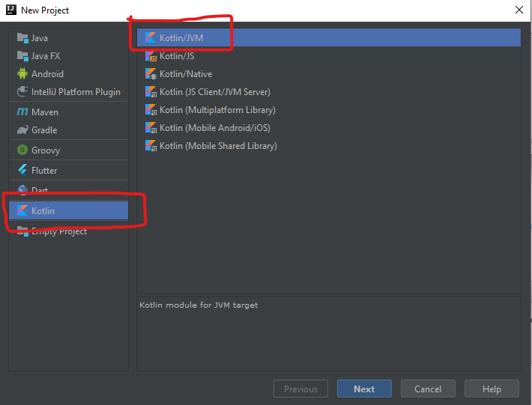The width and height of the screenshot is (532, 405).
Task: Choose Maven project type
Action: click(x=68, y=112)
